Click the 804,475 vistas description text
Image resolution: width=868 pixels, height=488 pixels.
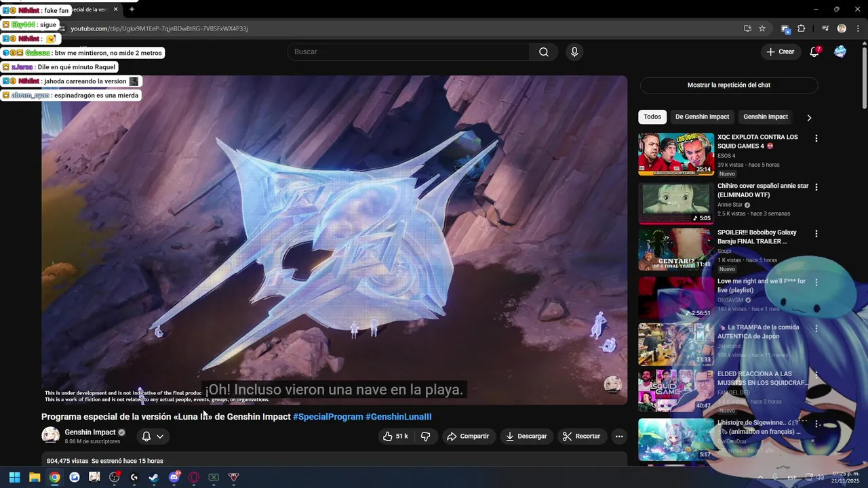point(105,461)
